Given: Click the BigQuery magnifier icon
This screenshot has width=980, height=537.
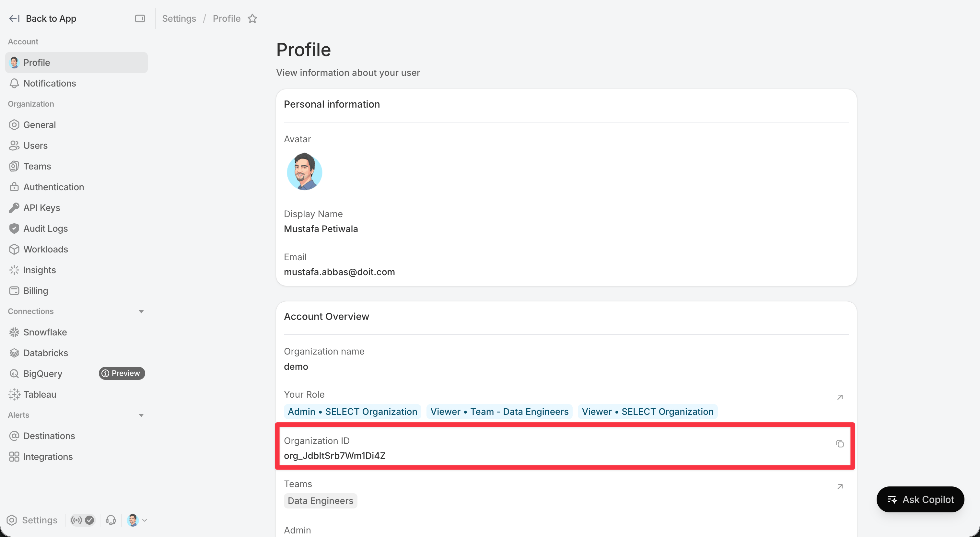Looking at the screenshot, I should click(14, 373).
